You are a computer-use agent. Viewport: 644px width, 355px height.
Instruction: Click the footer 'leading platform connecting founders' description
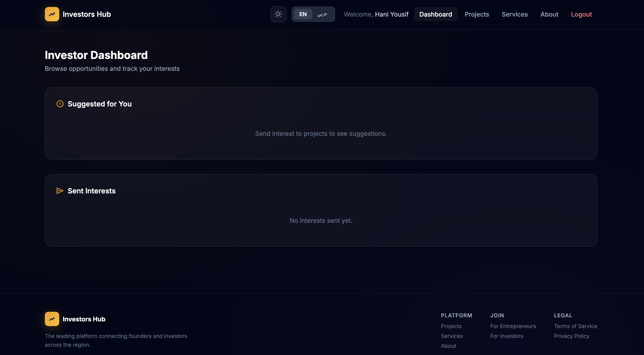click(116, 340)
